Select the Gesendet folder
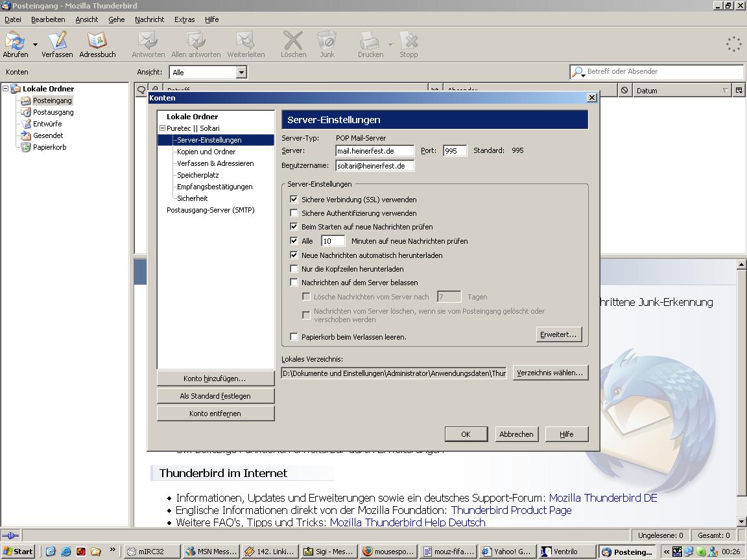Image resolution: width=747 pixels, height=560 pixels. coord(47,135)
